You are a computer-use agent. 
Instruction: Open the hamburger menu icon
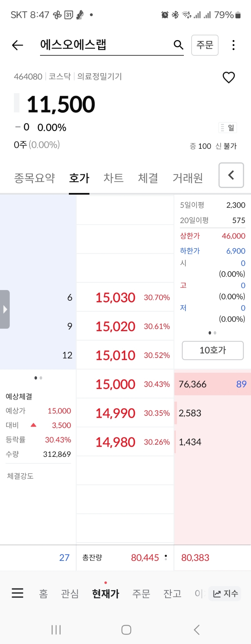(18, 593)
